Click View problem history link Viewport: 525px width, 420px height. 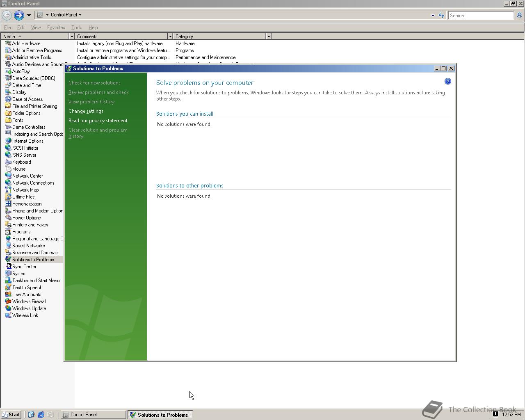91,102
